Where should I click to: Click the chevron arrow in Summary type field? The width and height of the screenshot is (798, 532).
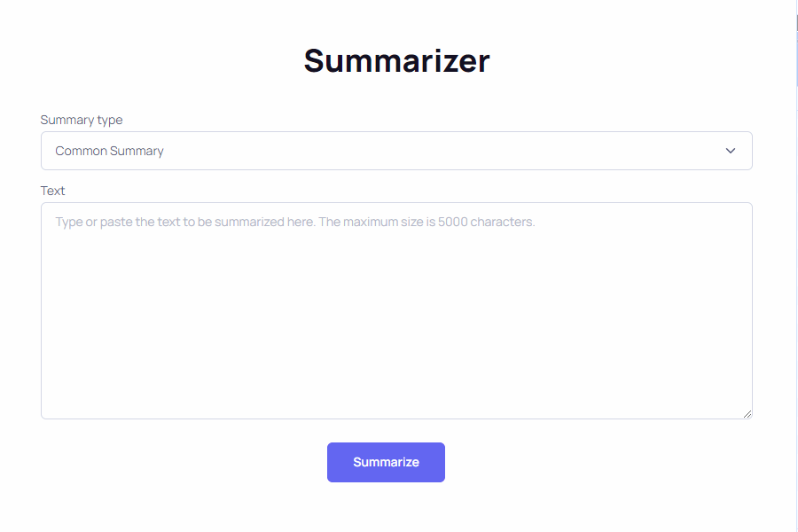pos(731,151)
